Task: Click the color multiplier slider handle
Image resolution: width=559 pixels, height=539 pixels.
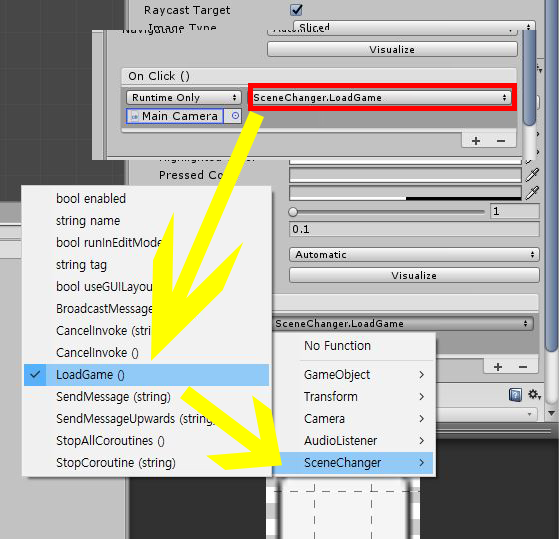Action: pyautogui.click(x=293, y=212)
